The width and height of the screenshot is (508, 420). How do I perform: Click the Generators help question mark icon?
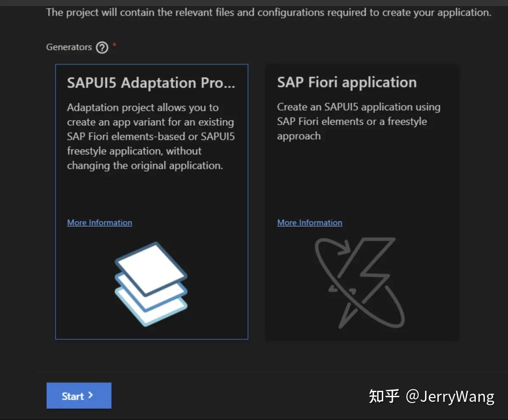tap(102, 47)
